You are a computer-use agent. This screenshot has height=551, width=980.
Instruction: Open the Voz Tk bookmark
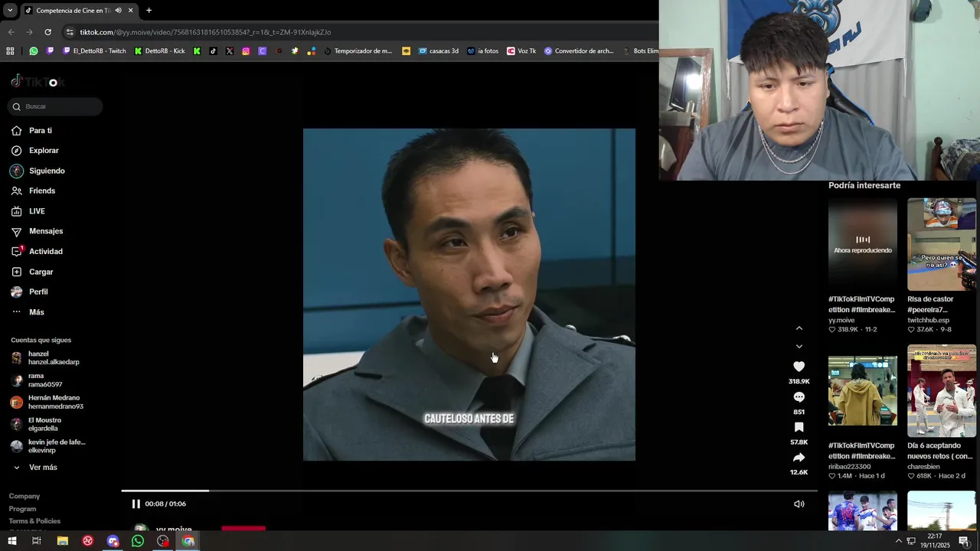click(521, 51)
